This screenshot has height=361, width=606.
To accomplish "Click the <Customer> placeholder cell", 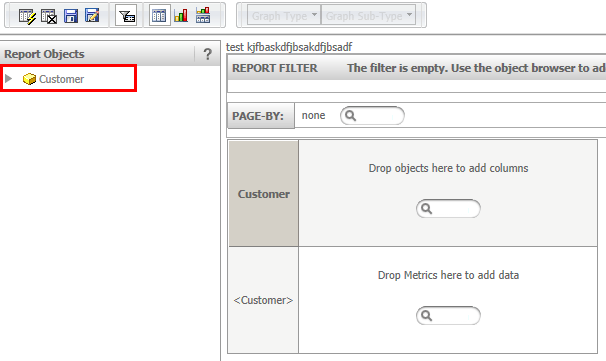I will [264, 300].
